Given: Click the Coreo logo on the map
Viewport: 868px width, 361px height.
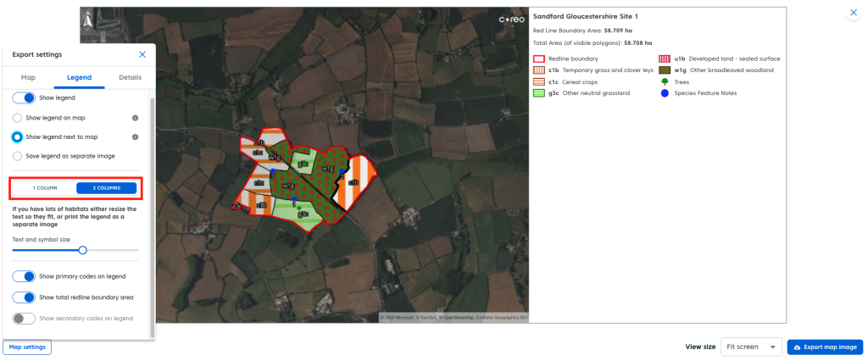Looking at the screenshot, I should [511, 19].
